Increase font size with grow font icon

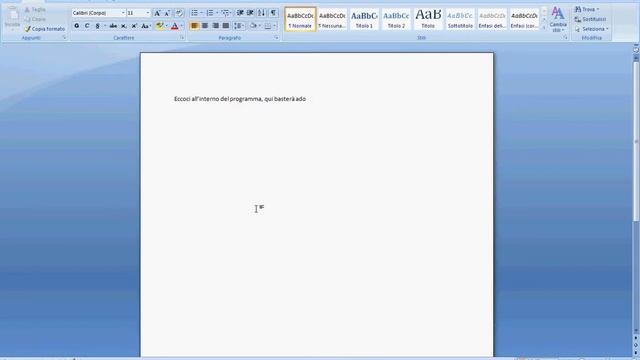[157, 13]
